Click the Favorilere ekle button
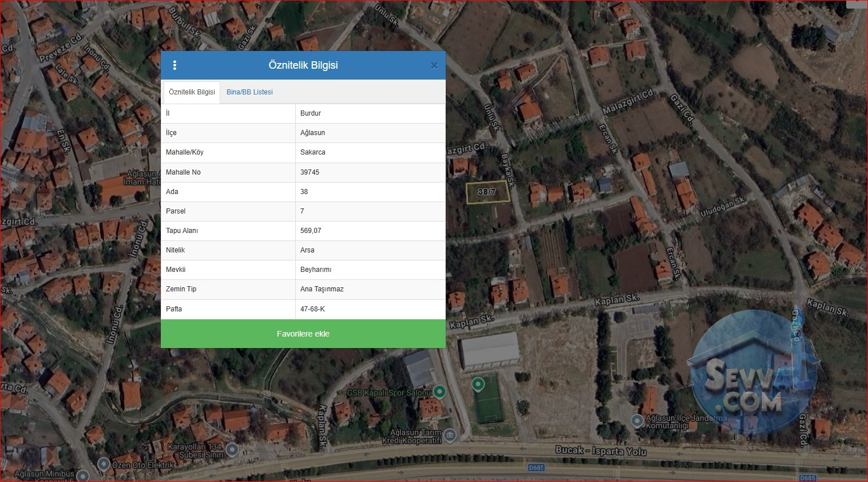 303,334
